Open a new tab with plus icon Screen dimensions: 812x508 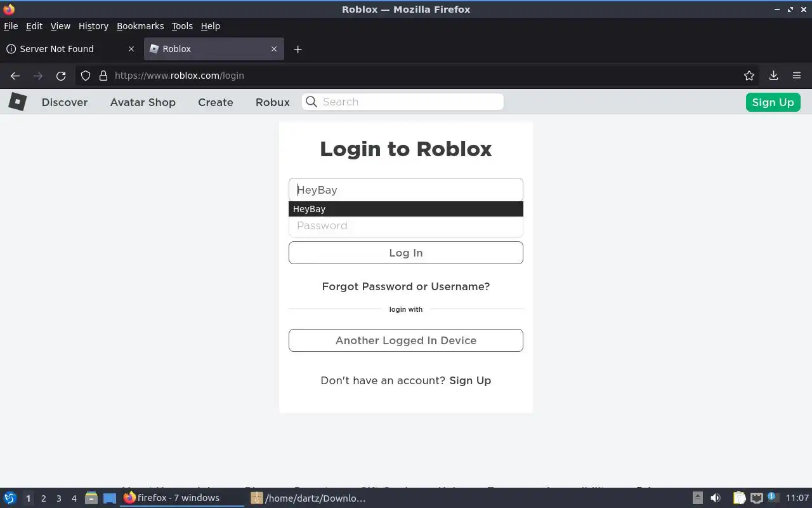tap(298, 49)
